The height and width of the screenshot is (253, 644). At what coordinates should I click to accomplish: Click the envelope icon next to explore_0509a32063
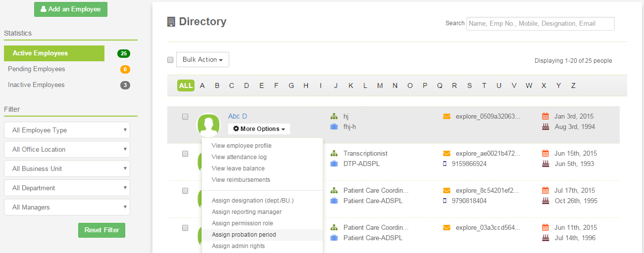(x=446, y=117)
